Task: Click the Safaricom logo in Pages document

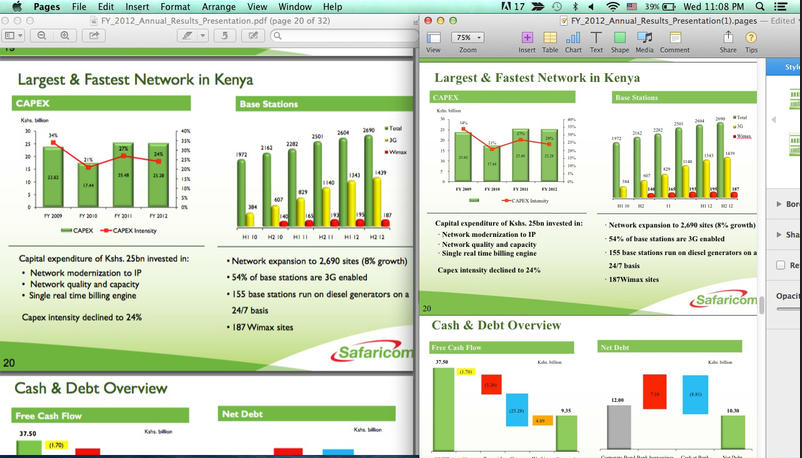Action: point(723,300)
